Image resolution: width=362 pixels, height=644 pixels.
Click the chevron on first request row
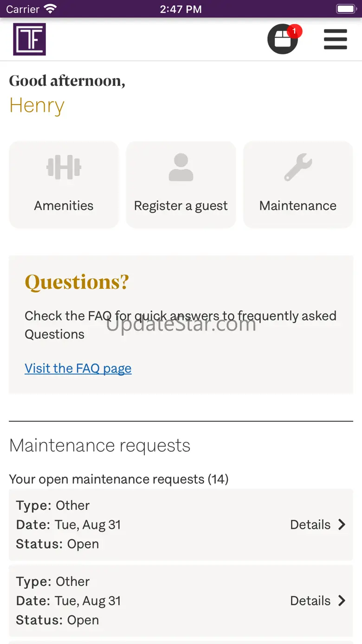(342, 525)
